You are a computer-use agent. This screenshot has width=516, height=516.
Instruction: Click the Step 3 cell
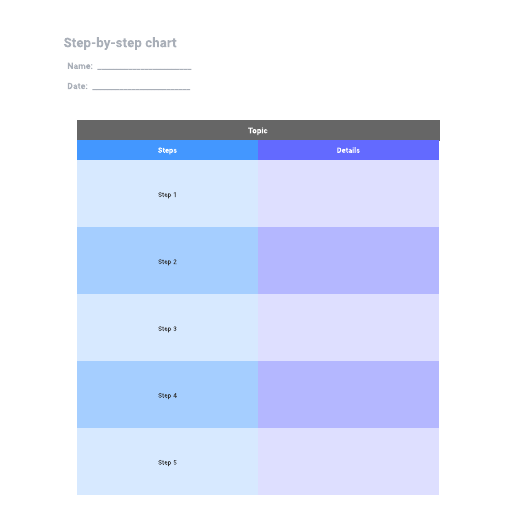pyautogui.click(x=167, y=328)
